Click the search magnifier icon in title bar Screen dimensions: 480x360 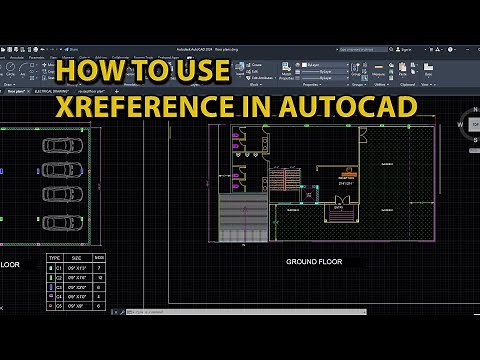coord(391,49)
